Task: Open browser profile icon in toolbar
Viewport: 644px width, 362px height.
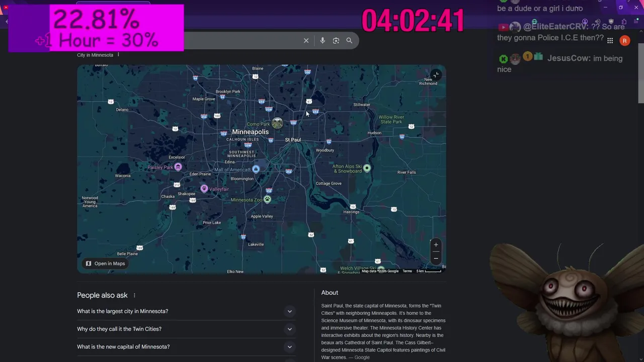Action: click(x=585, y=22)
